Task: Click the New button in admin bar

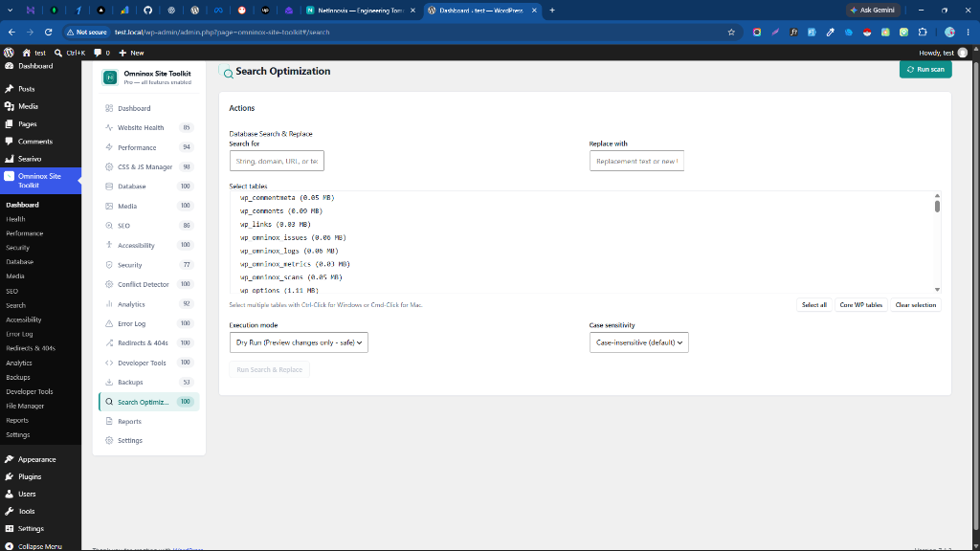Action: point(132,53)
